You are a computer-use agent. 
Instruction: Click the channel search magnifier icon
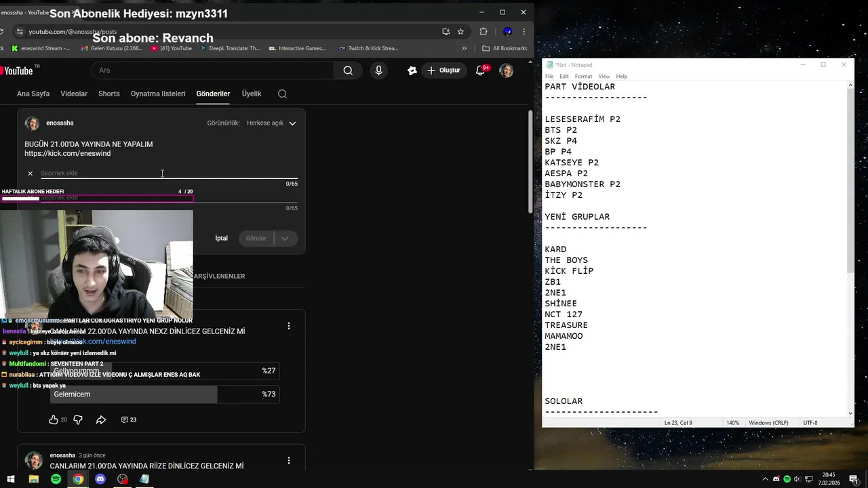click(x=283, y=94)
